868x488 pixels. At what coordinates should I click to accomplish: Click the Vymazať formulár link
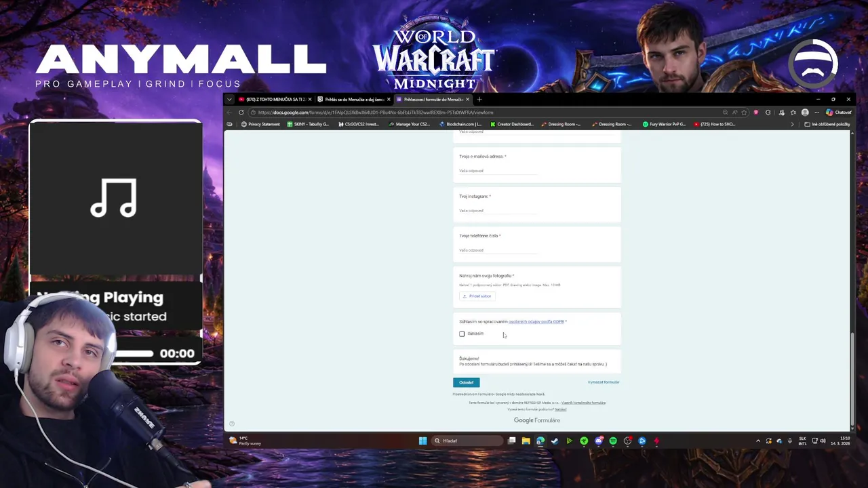[603, 382]
